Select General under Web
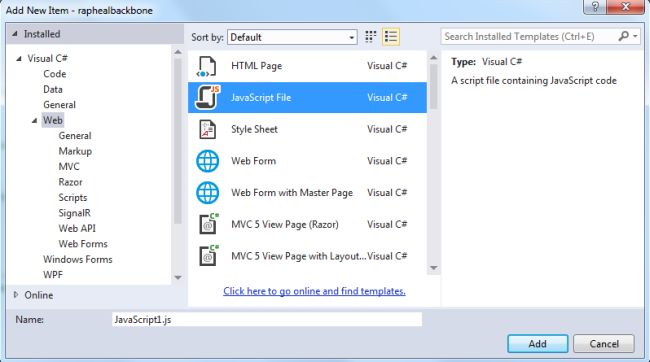Screen dimensions: 650x362 pos(75,136)
